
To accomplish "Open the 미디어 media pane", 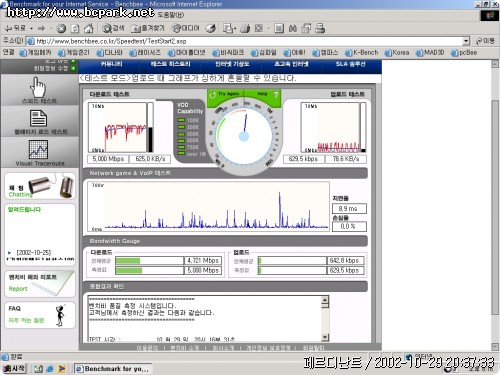I will point(185,28).
